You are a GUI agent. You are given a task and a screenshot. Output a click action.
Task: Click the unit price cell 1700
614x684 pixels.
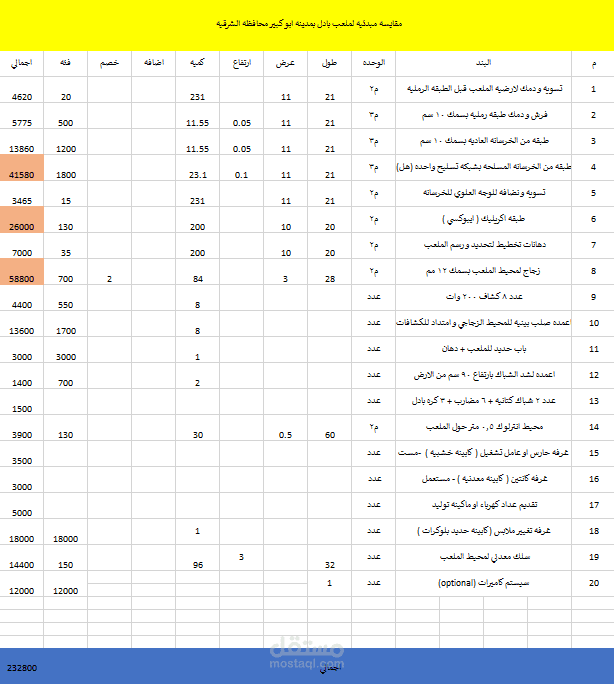65,324
